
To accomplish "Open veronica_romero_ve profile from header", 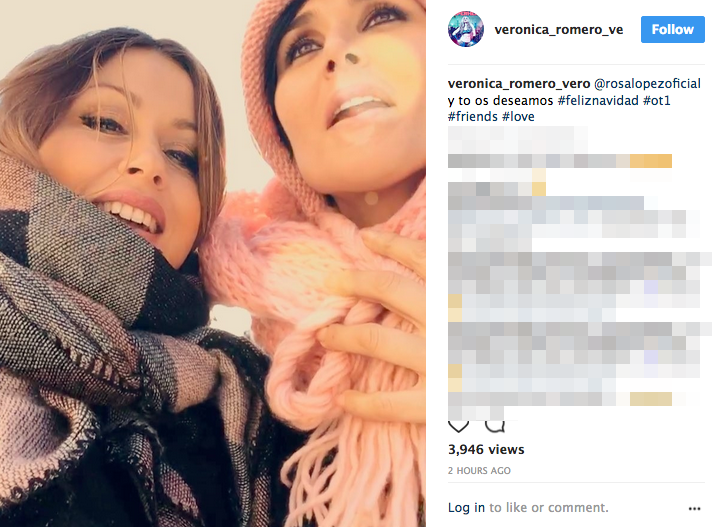I will (x=558, y=30).
